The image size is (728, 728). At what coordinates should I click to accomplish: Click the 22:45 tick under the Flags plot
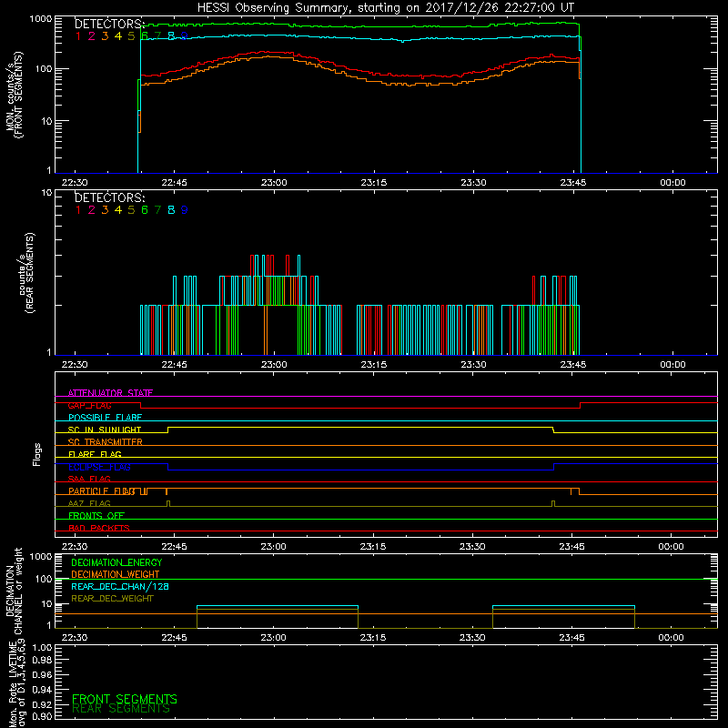[174, 547]
